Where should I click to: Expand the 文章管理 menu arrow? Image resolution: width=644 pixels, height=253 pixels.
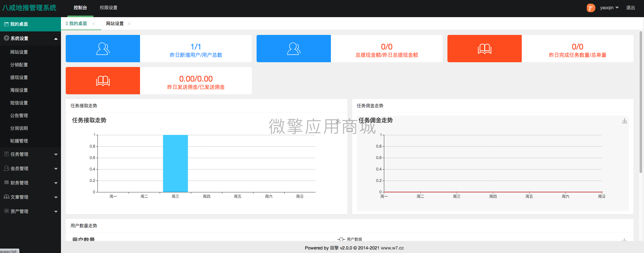[x=56, y=197]
